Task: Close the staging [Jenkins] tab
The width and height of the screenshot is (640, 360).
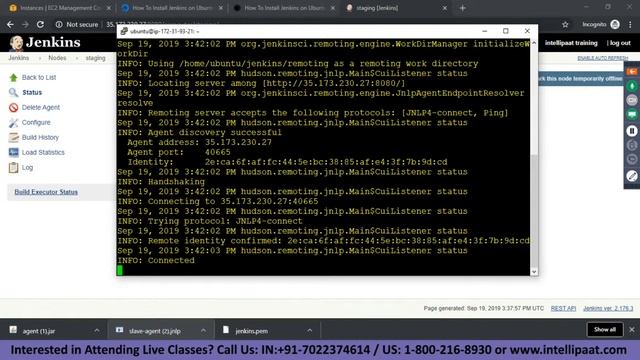Action: pos(444,8)
